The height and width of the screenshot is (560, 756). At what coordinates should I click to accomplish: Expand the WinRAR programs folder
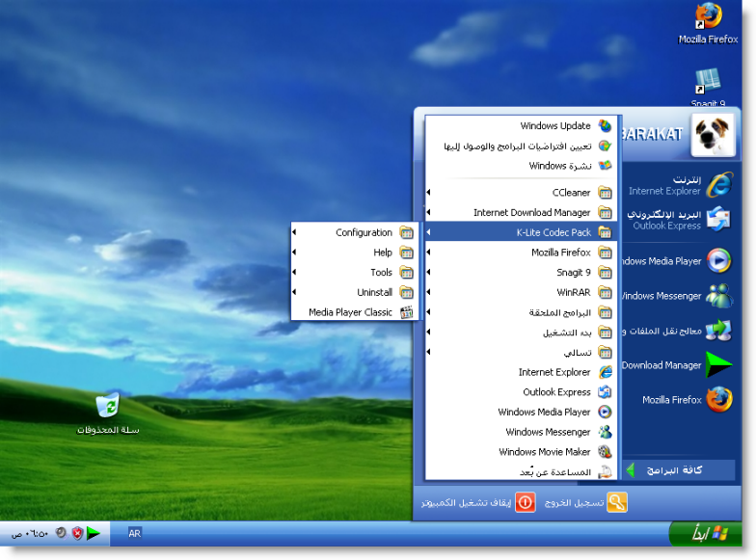click(521, 293)
